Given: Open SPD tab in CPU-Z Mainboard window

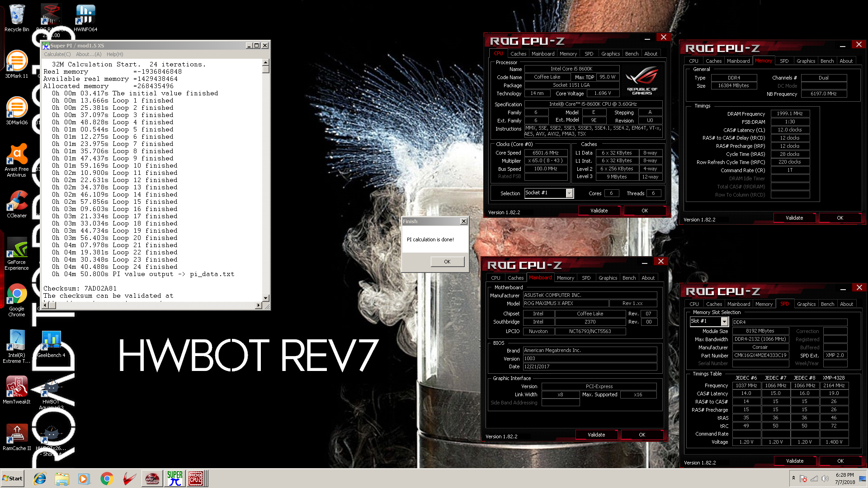Looking at the screenshot, I should pos(586,278).
